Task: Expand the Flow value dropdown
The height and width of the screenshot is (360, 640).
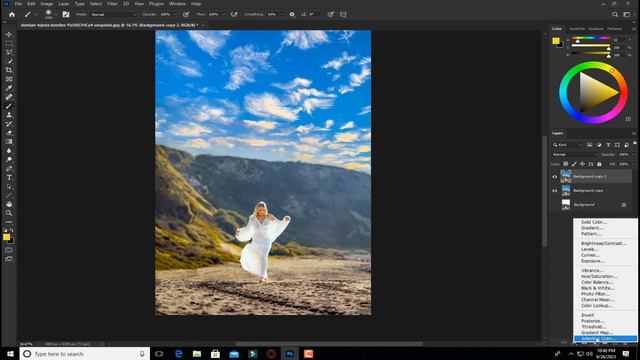Action: coord(223,14)
